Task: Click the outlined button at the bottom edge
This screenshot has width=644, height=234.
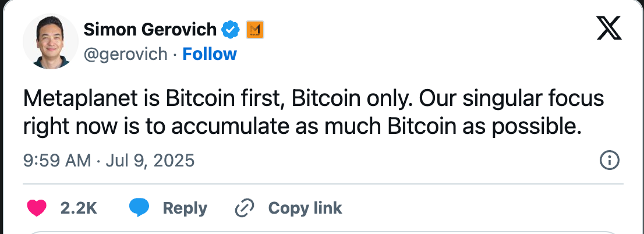Action: pos(321,232)
